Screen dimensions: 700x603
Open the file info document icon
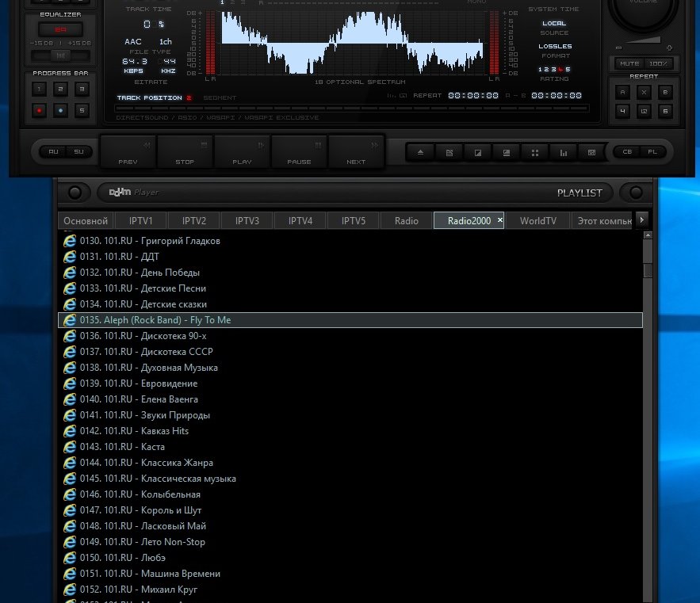click(449, 153)
